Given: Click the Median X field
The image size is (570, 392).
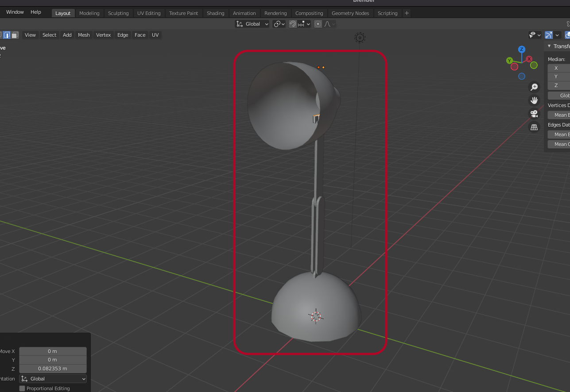Looking at the screenshot, I should click(559, 68).
